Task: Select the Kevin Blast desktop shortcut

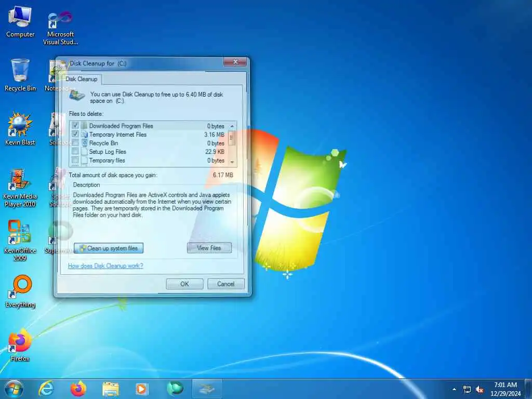Action: 20,129
